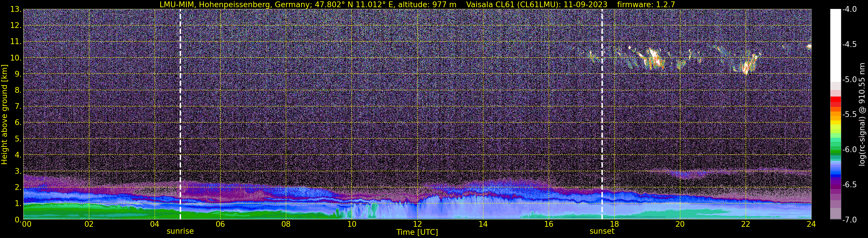Click the colorbar tick label '-4.5'
The image size is (868, 238).
coord(850,44)
